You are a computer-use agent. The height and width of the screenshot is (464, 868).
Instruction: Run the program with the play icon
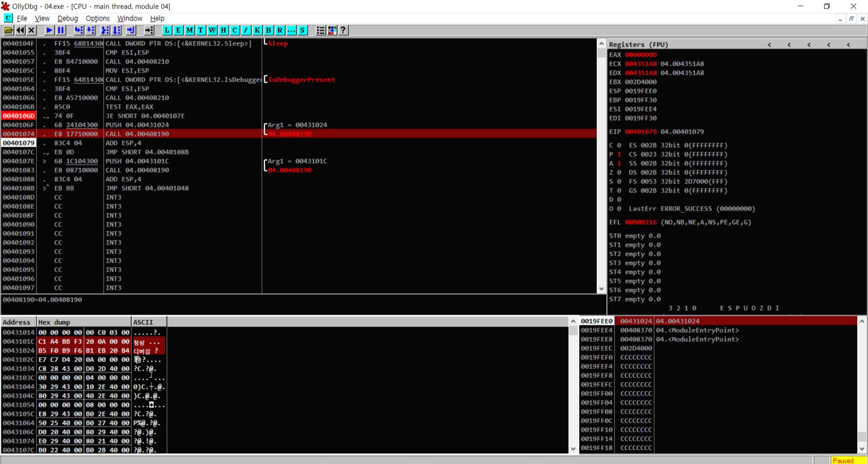49,30
